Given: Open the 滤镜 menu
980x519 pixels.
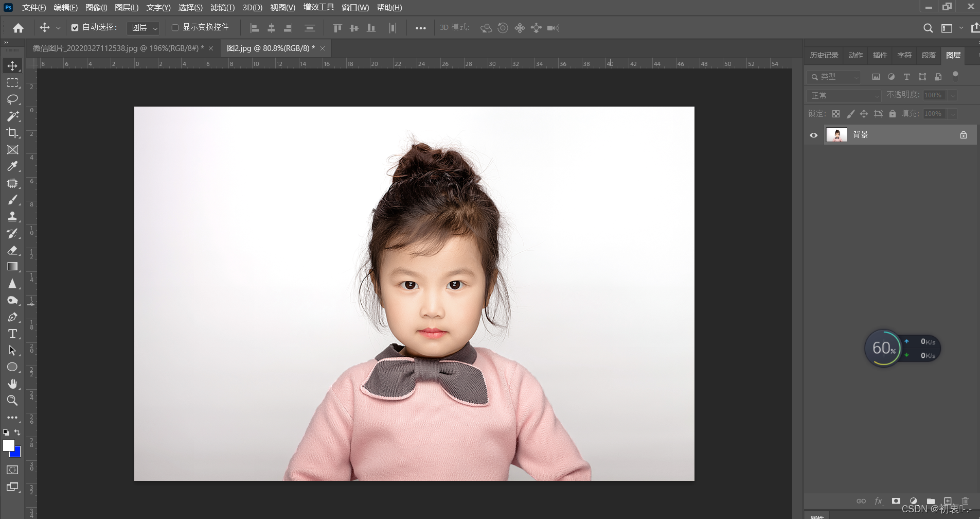Looking at the screenshot, I should point(222,8).
